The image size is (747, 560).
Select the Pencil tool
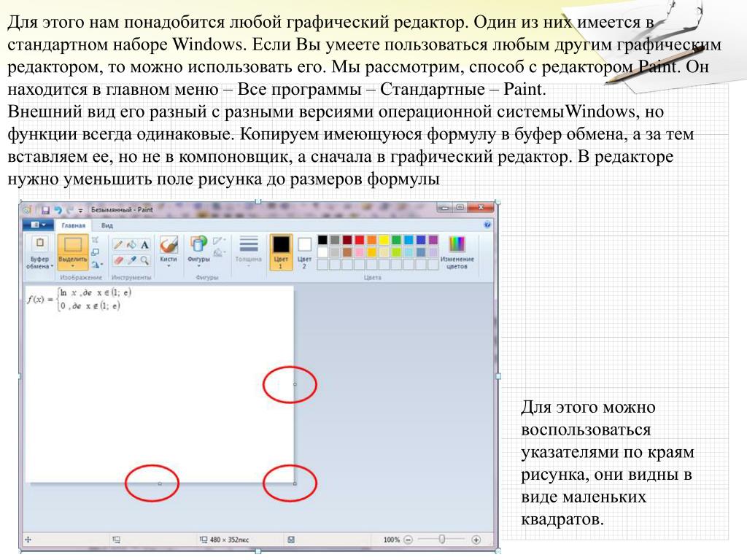(117, 245)
